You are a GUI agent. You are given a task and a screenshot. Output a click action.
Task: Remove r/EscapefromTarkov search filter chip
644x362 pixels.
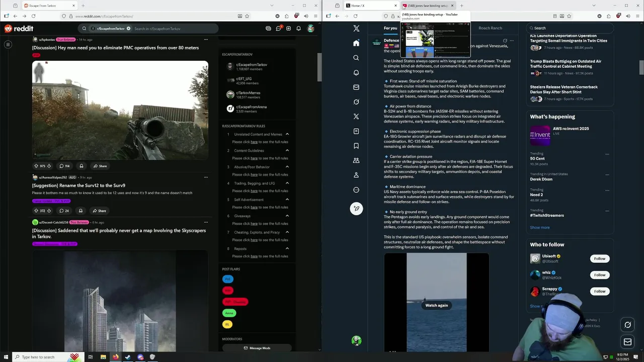point(128,29)
